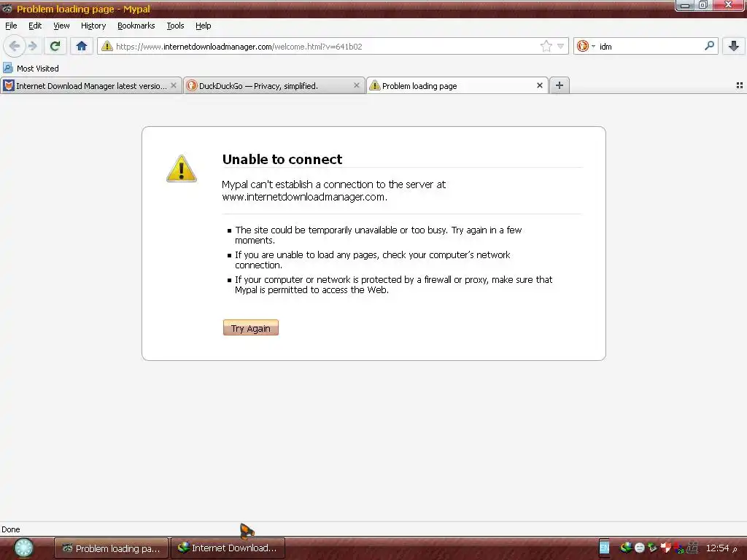Click the warning favicon on third tab

[374, 86]
